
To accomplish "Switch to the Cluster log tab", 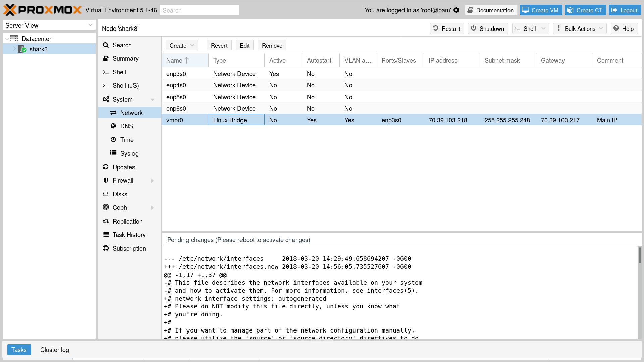I will click(x=54, y=350).
